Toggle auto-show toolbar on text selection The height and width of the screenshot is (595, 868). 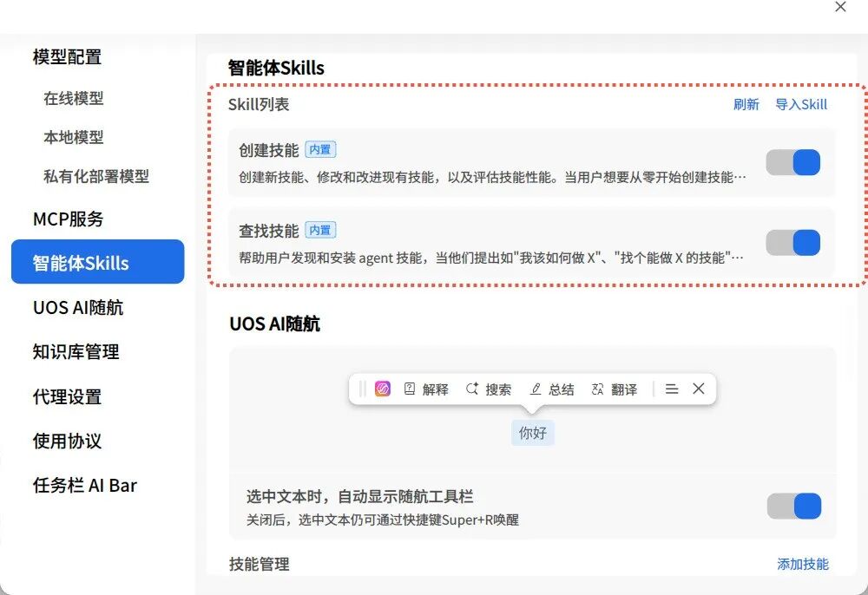[x=793, y=507]
